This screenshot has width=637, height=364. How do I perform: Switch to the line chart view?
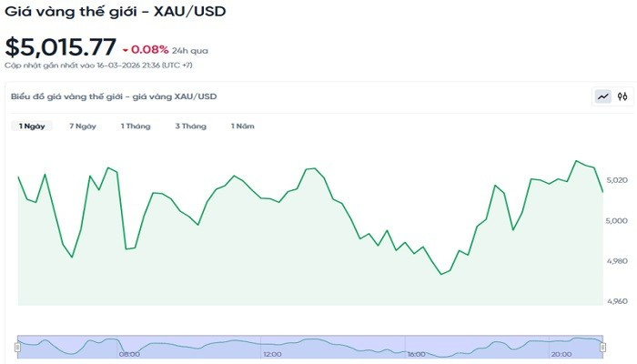[603, 96]
